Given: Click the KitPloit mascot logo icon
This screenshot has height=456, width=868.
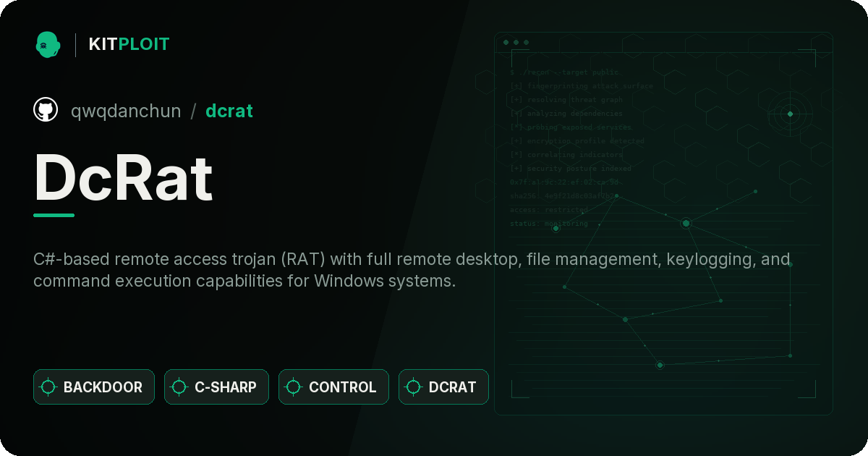Looking at the screenshot, I should point(48,44).
